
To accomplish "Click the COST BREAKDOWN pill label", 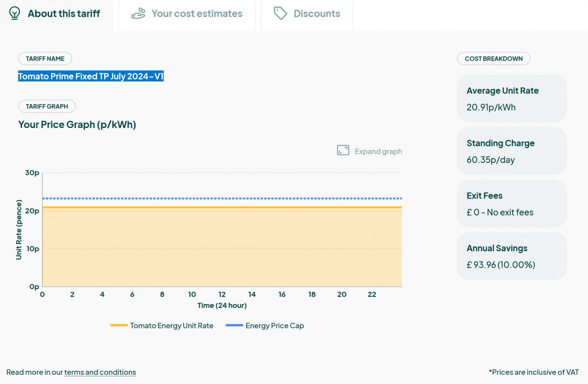I will 494,58.
